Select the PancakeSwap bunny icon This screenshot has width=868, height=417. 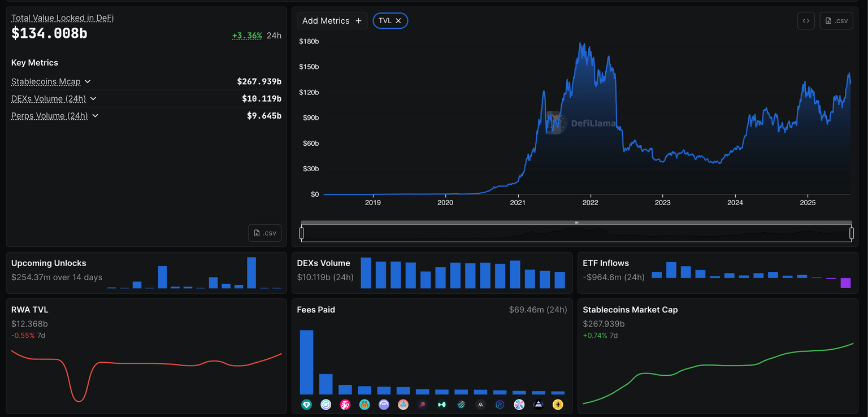364,405
